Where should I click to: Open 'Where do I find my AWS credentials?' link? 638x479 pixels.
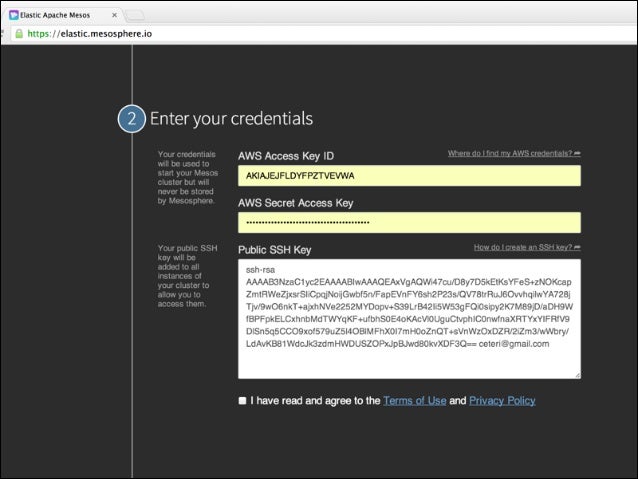pyautogui.click(x=514, y=153)
